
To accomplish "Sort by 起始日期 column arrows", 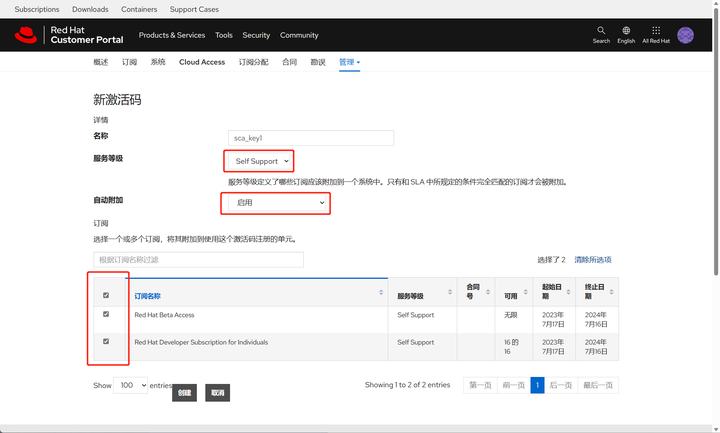I will click(x=568, y=292).
